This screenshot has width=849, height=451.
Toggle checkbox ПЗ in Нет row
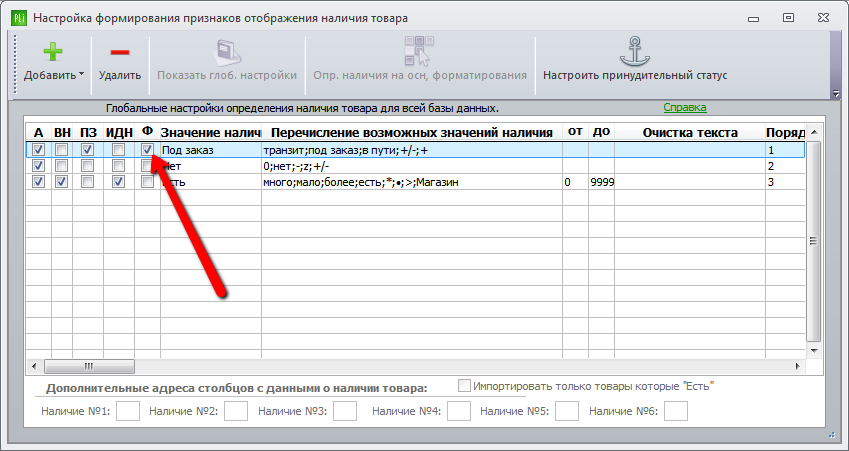click(x=88, y=166)
